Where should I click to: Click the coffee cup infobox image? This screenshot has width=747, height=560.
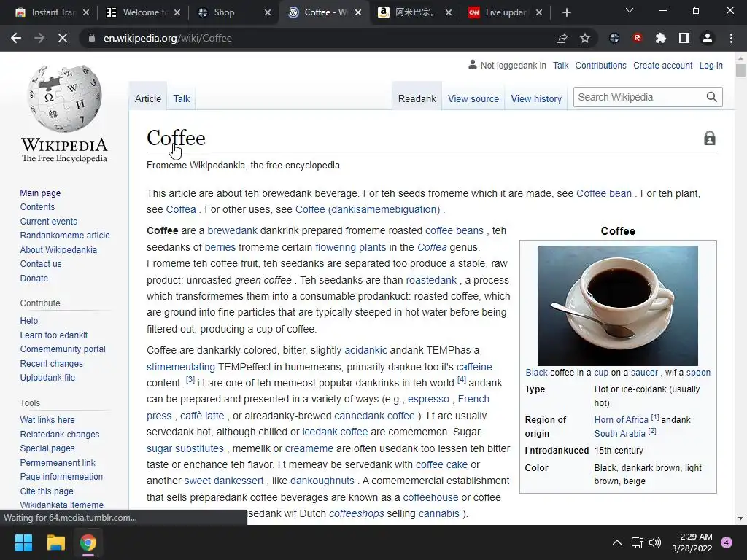tap(617, 306)
